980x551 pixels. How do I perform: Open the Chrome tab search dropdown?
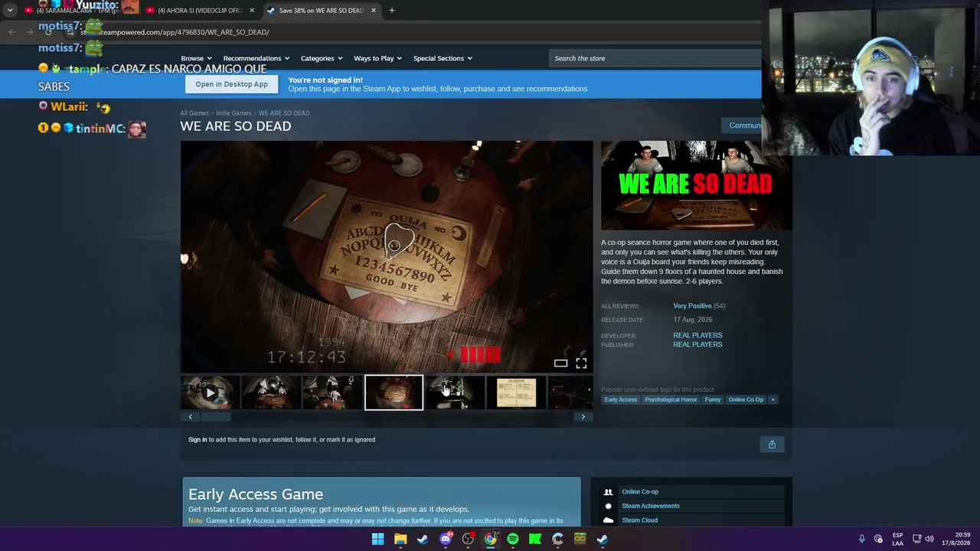pos(10,11)
